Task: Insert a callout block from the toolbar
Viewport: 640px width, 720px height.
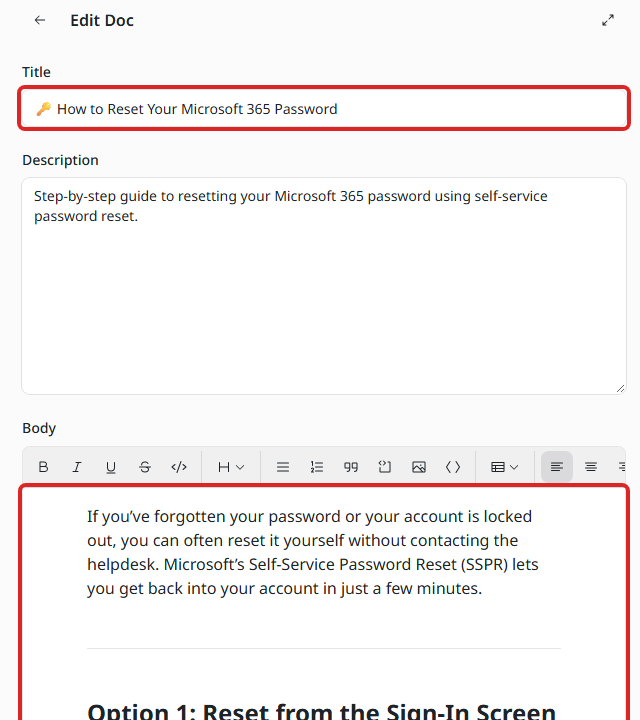Action: click(x=385, y=467)
